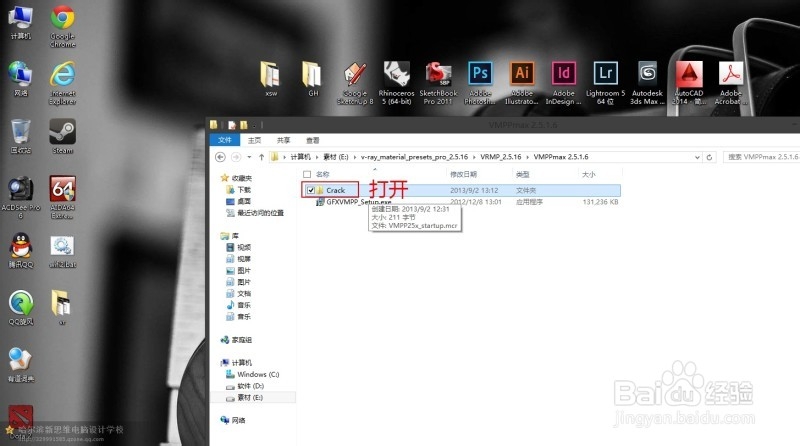The height and width of the screenshot is (446, 800).
Task: Launch Steam from the desktop
Action: [62, 136]
